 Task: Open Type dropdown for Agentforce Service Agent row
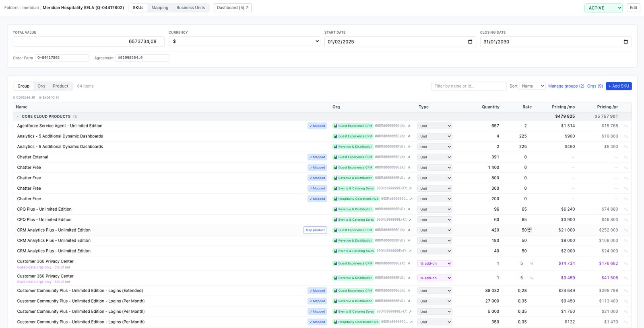point(435,126)
